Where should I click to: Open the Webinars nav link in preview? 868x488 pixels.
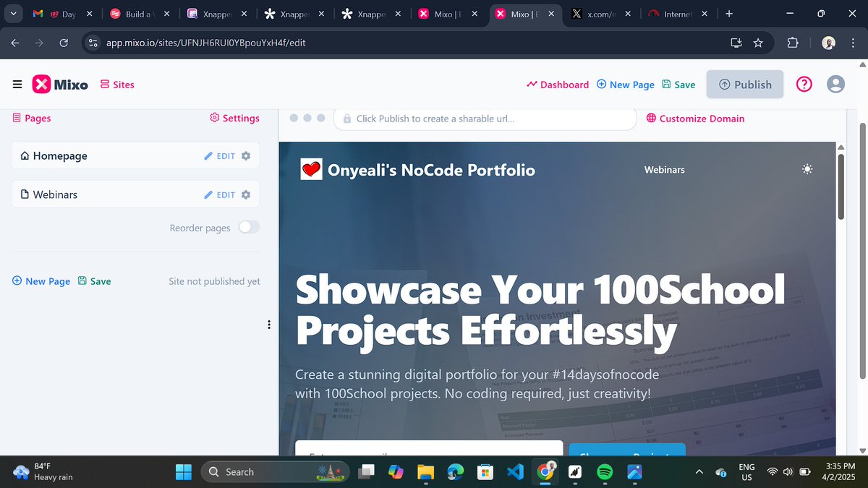pyautogui.click(x=664, y=170)
